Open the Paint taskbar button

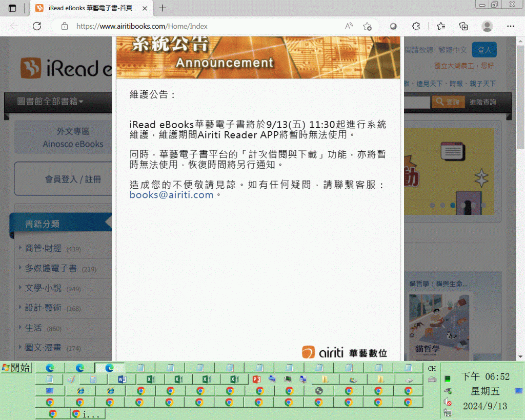[71, 379]
